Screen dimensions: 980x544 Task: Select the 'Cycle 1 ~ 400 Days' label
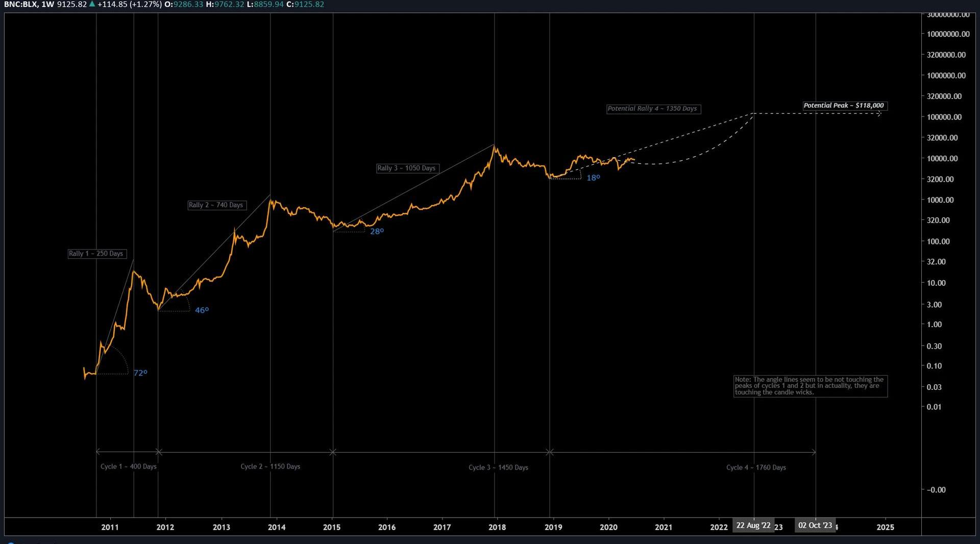[x=128, y=467]
